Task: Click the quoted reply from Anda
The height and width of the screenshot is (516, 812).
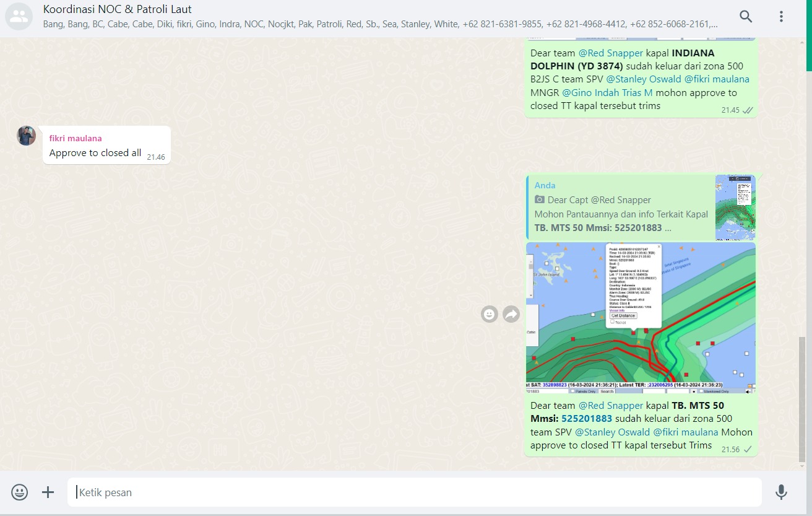Action: tap(619, 208)
